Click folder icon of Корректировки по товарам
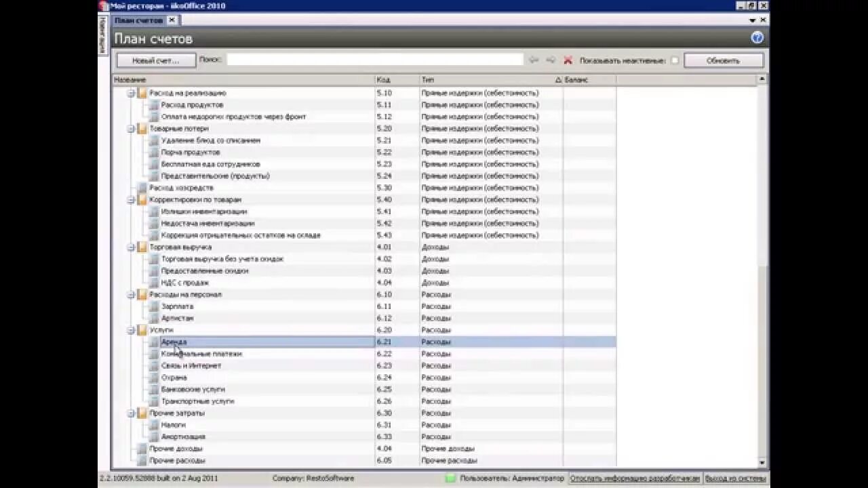The height and width of the screenshot is (488, 868). (142, 199)
